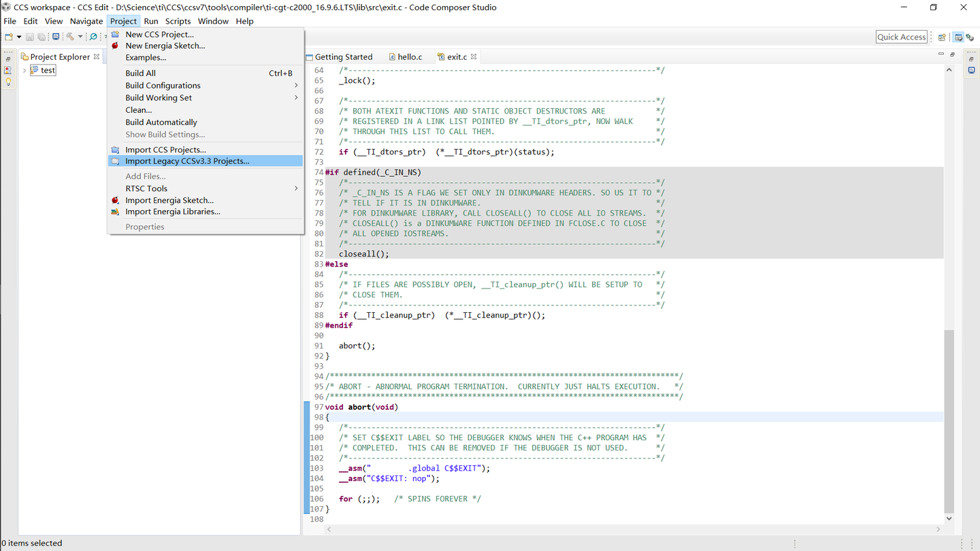The width and height of the screenshot is (980, 551).
Task: Open the lightbulb tips icon in left sidebar
Action: pyautogui.click(x=8, y=82)
